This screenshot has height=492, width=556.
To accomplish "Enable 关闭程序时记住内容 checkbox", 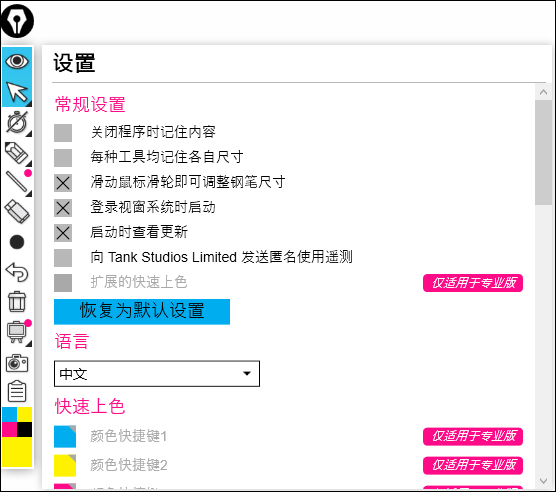I will tap(63, 133).
